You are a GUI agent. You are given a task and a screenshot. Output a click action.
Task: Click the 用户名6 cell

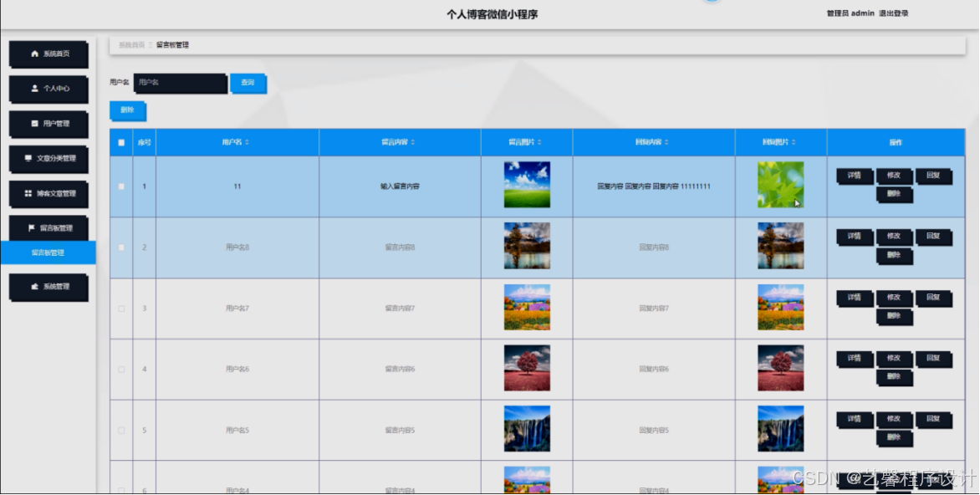click(237, 370)
